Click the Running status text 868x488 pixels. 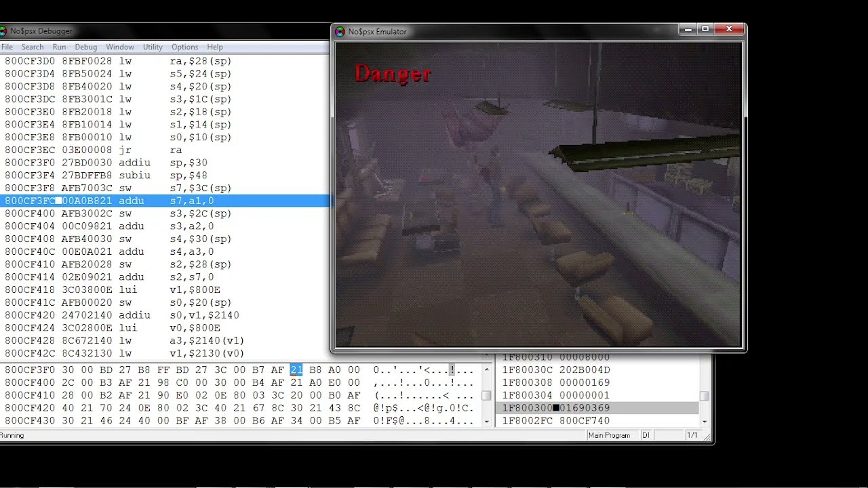click(x=12, y=435)
